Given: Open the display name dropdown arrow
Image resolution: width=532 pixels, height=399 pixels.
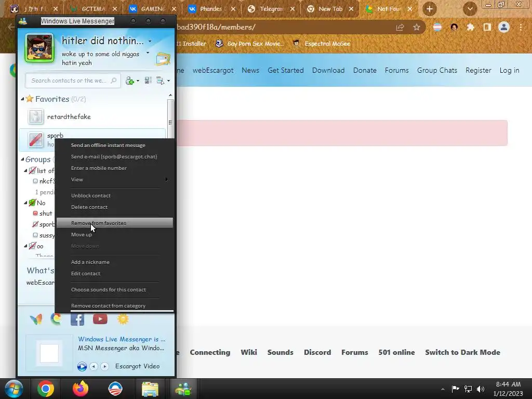Looking at the screenshot, I should tap(150, 42).
